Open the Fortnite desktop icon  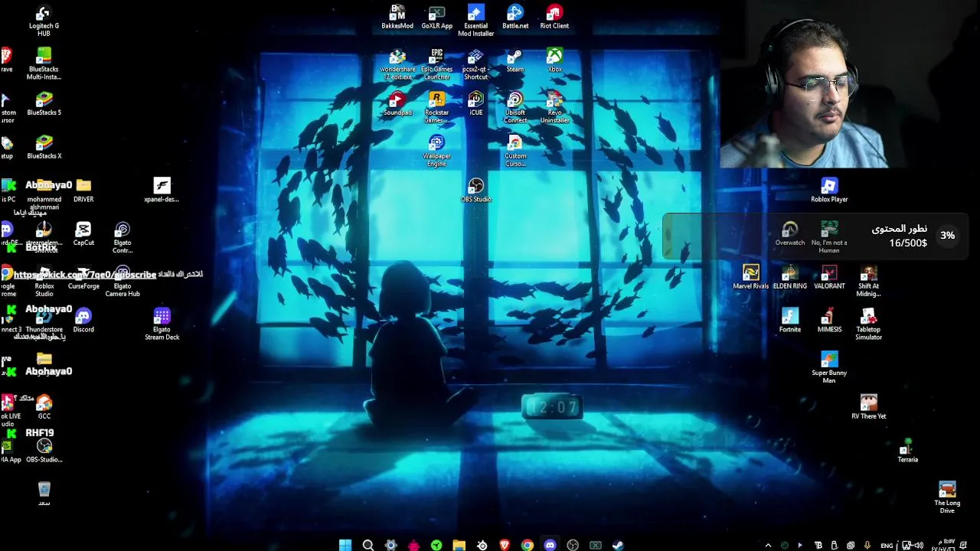789,321
